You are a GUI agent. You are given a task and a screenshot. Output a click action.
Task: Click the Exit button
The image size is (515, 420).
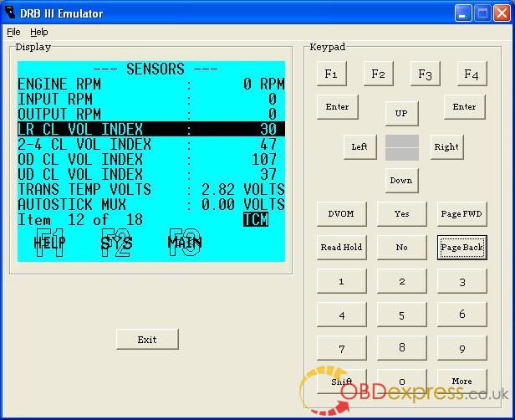(x=147, y=340)
